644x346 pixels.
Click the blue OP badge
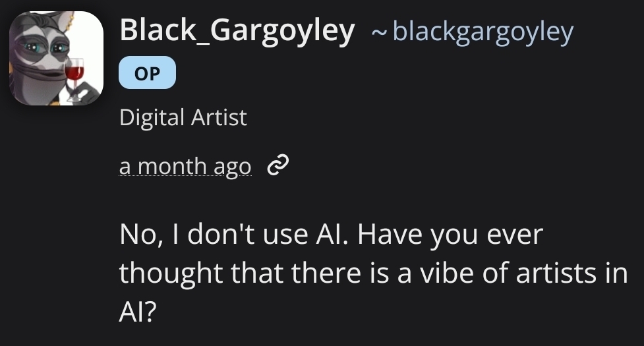pos(147,74)
